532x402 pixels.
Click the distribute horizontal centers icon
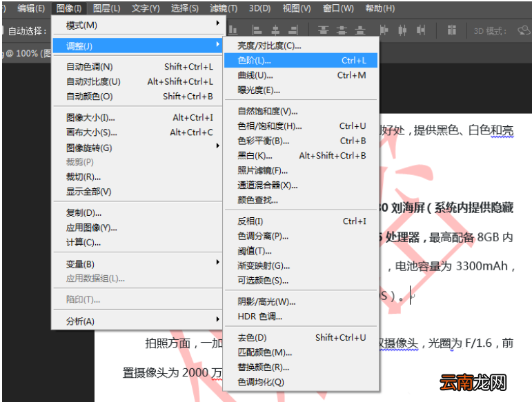point(402,30)
